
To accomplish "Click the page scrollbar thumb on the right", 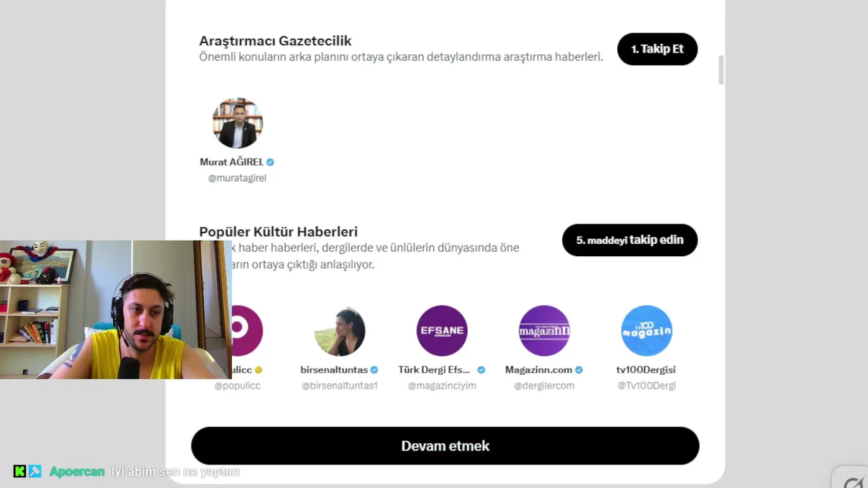I will pyautogui.click(x=721, y=70).
